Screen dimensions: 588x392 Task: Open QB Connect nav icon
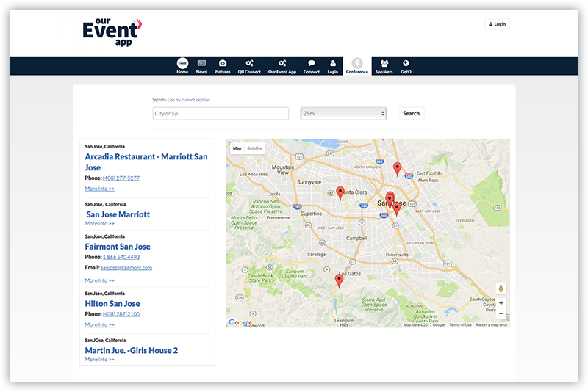pyautogui.click(x=249, y=66)
